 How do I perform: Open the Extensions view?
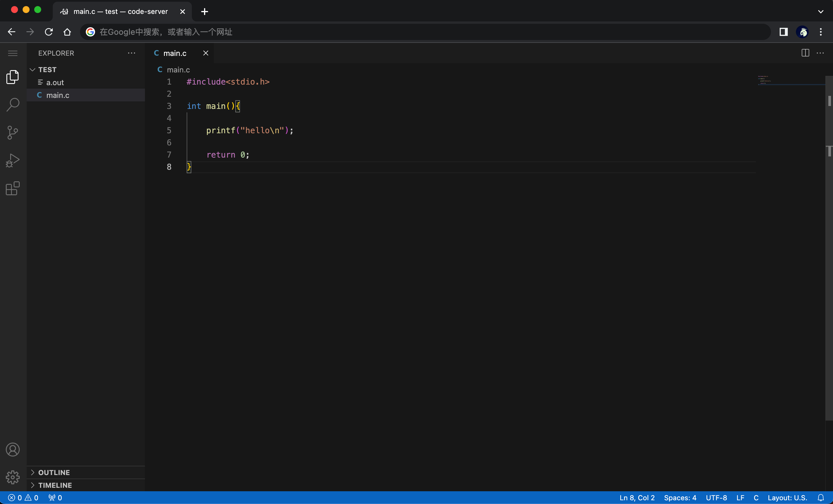point(13,189)
